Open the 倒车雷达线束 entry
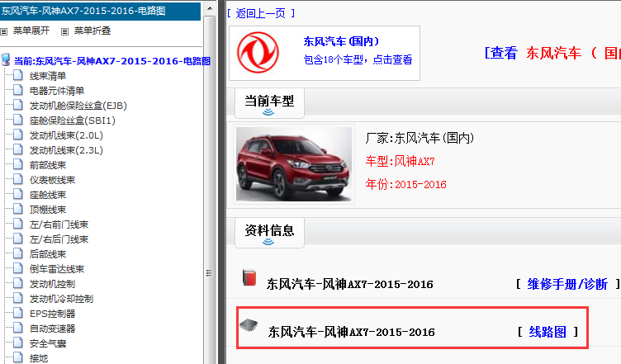This screenshot has width=621, height=364. 57,269
